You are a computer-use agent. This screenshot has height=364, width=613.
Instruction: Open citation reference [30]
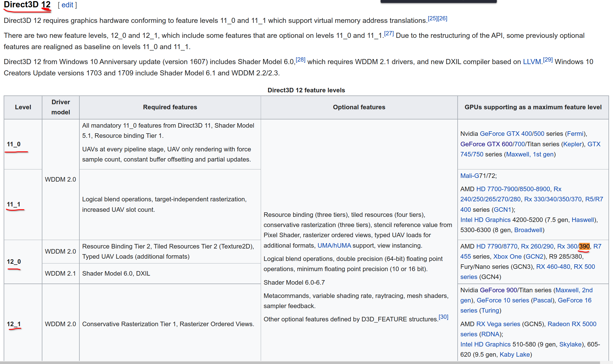tap(444, 317)
